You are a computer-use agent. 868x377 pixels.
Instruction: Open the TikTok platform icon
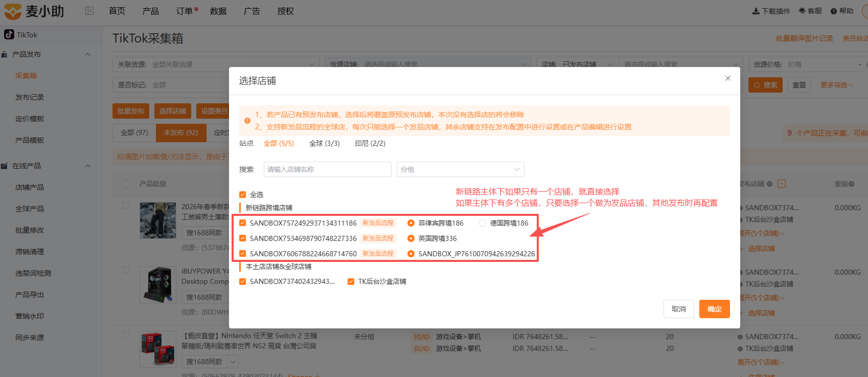9,34
